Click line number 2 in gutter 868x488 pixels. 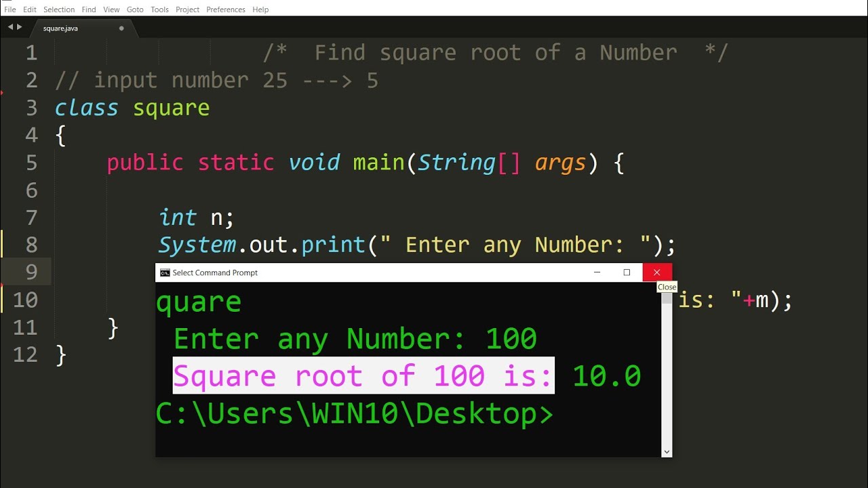(31, 81)
